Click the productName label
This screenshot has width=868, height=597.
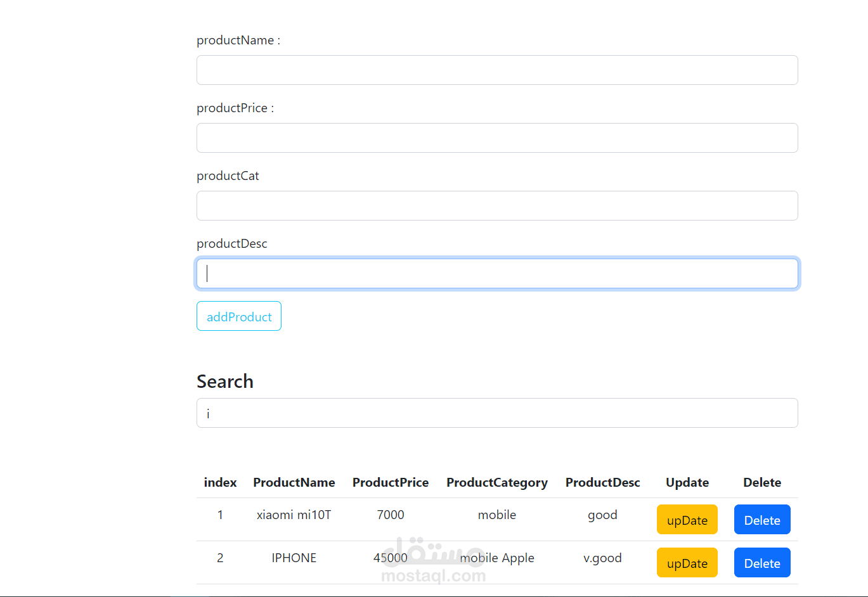pos(238,40)
